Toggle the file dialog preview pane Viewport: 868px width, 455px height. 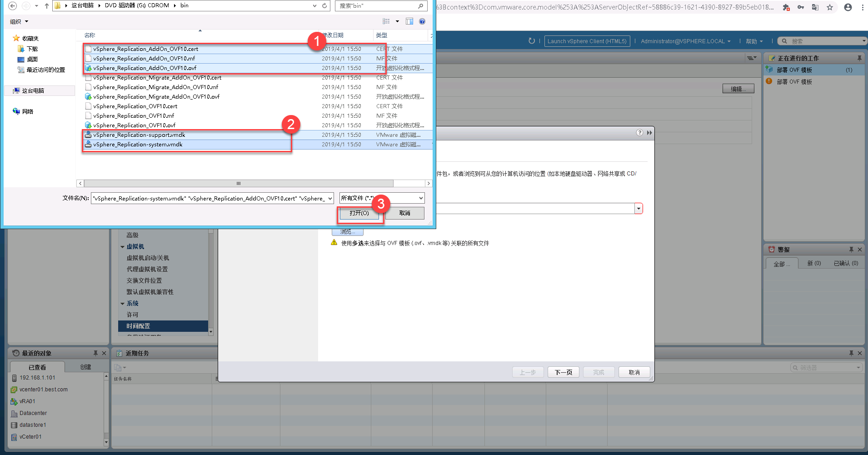[x=409, y=21]
